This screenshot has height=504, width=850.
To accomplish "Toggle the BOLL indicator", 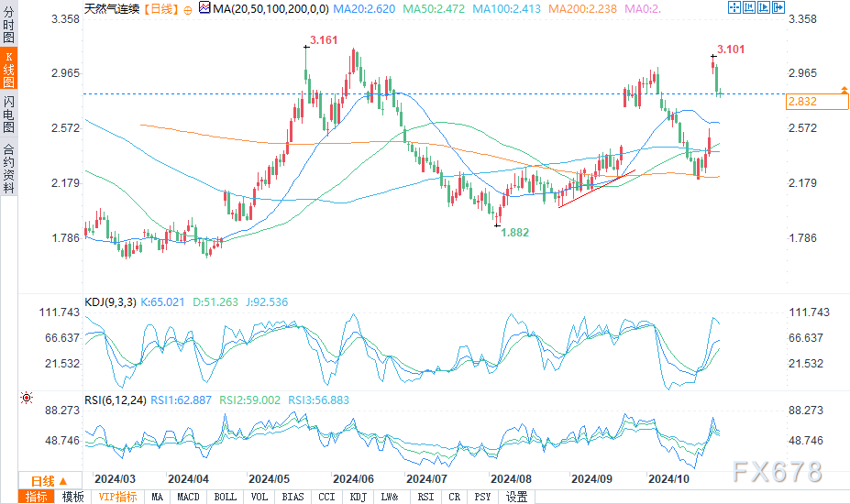I will pos(225,497).
